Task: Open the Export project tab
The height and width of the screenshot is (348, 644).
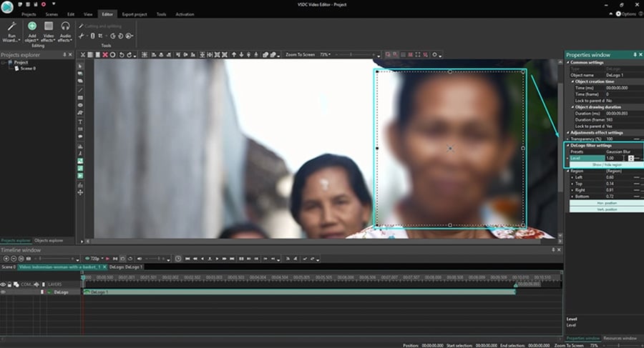Action: pyautogui.click(x=133, y=14)
